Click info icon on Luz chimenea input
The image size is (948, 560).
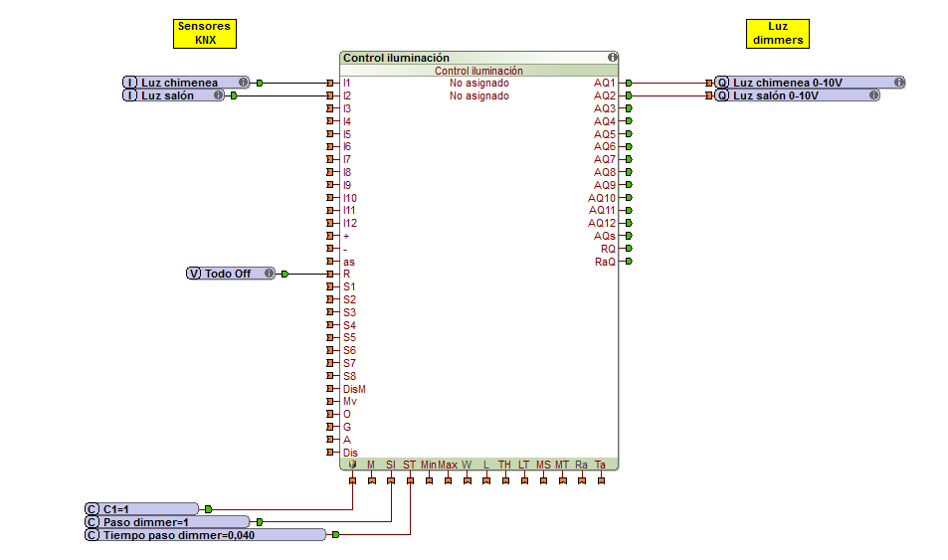pyautogui.click(x=243, y=83)
